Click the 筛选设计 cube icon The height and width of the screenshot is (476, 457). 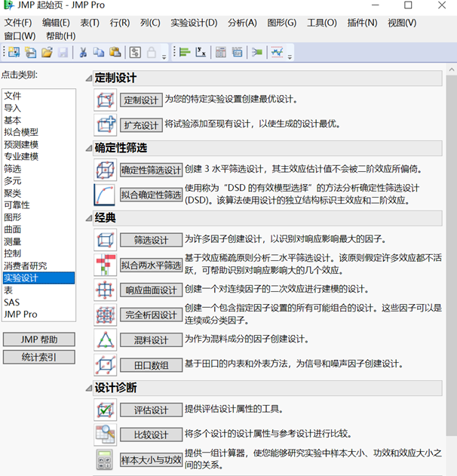tap(106, 240)
